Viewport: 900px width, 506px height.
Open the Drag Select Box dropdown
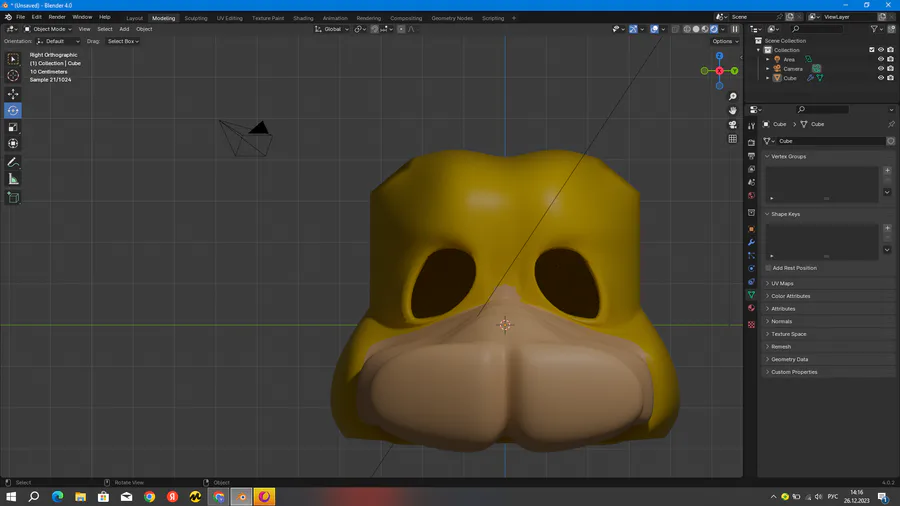[123, 41]
